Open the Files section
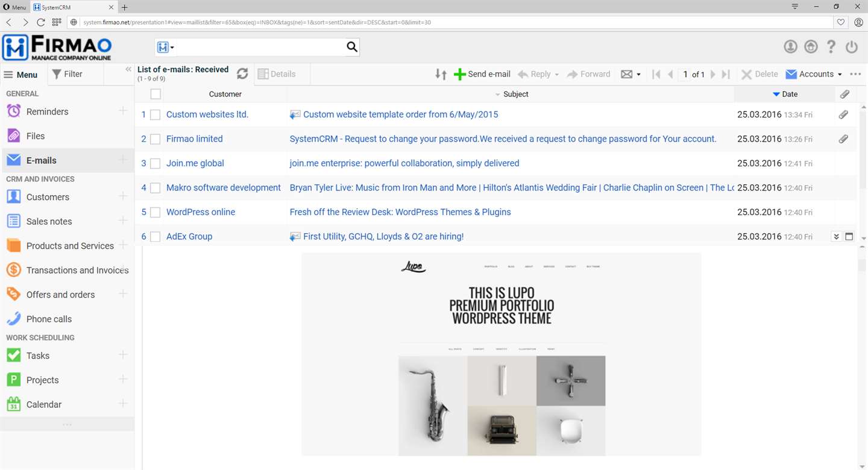The width and height of the screenshot is (868, 470). pos(35,136)
